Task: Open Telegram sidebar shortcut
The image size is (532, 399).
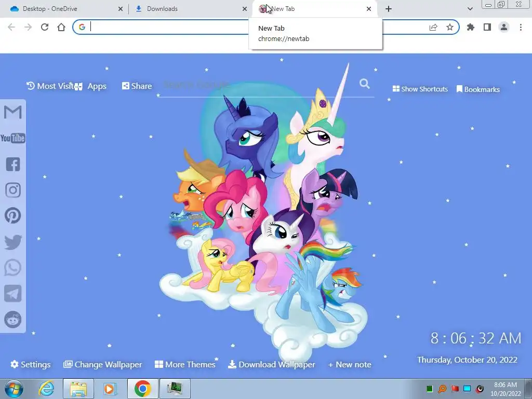Action: pyautogui.click(x=13, y=294)
